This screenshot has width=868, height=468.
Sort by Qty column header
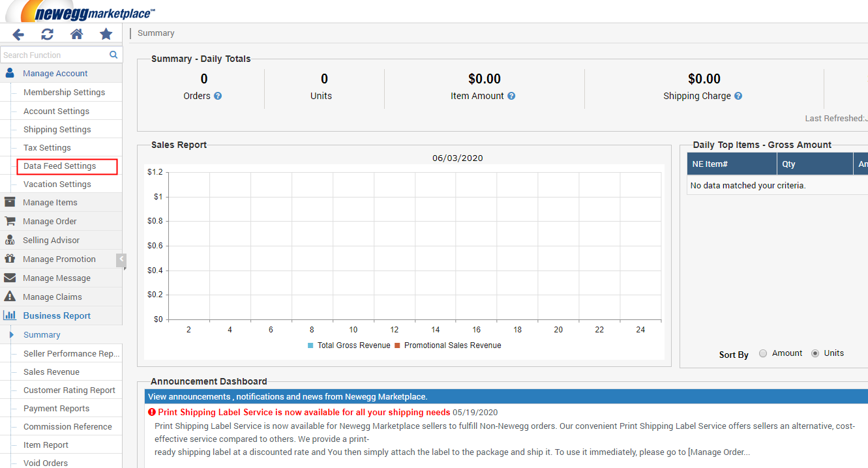[815, 164]
